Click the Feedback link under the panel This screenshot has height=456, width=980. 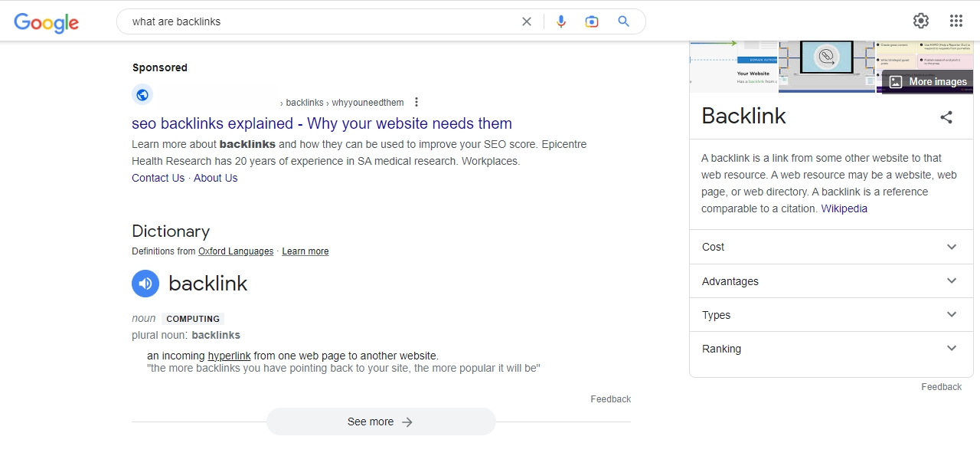941,386
